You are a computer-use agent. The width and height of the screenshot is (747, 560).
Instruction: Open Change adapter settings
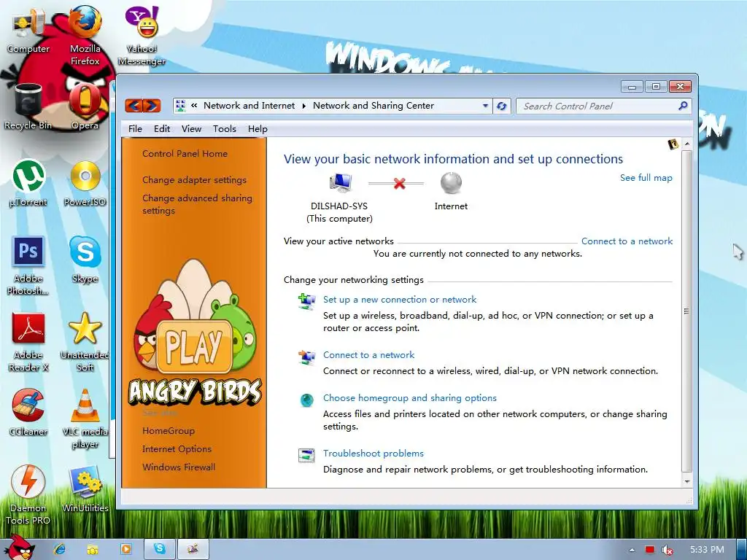[194, 180]
